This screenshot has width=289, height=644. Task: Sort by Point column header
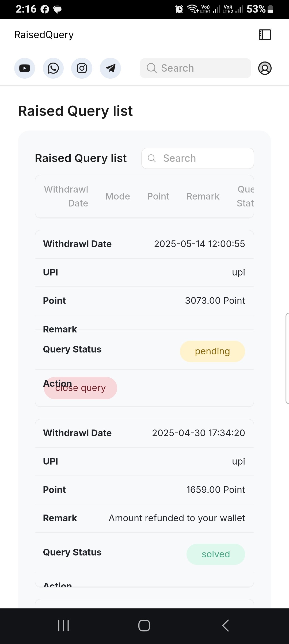pyautogui.click(x=158, y=196)
